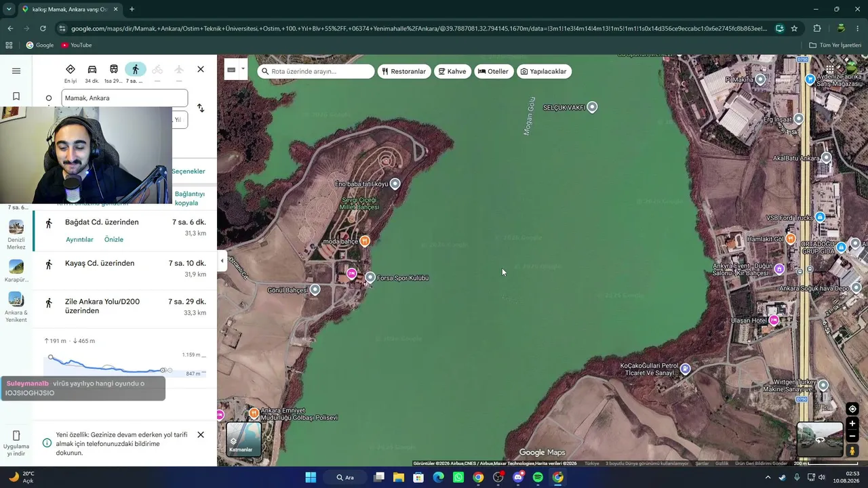Filter by Restoranlar along route

pos(404,71)
